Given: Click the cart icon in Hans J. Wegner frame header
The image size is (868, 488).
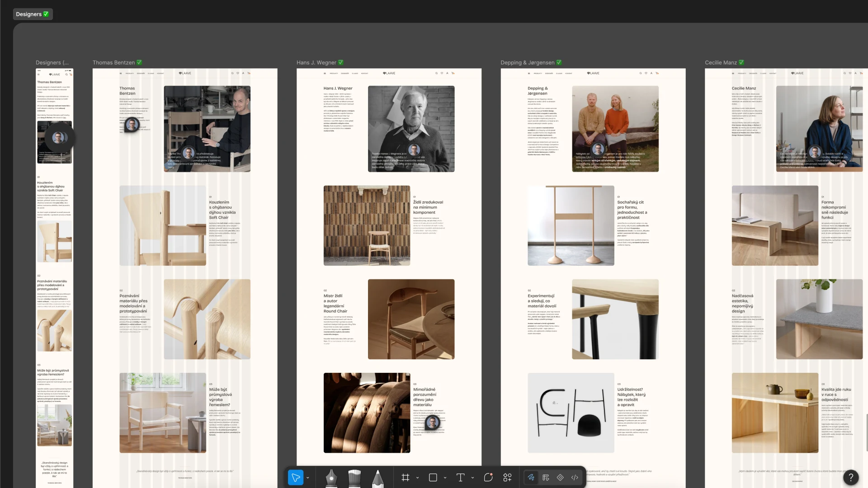Looking at the screenshot, I should point(453,73).
